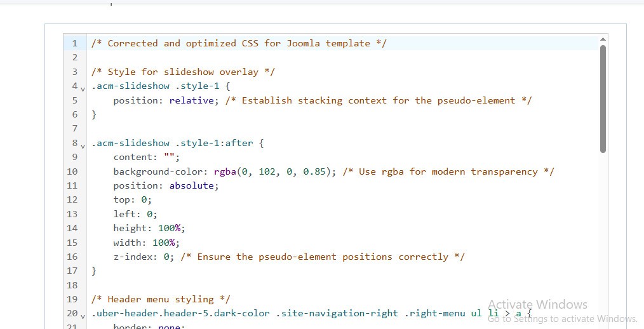Click the closing brace on line 17

pos(94,271)
